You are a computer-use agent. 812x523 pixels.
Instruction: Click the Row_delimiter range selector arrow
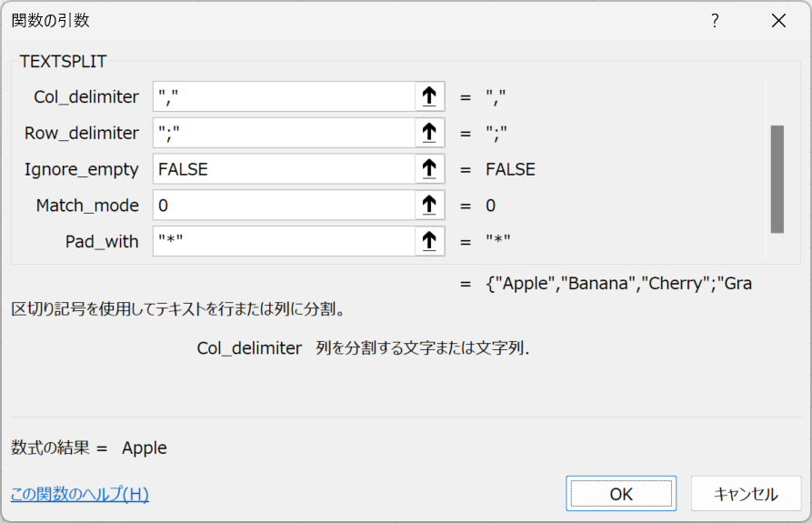coord(429,133)
